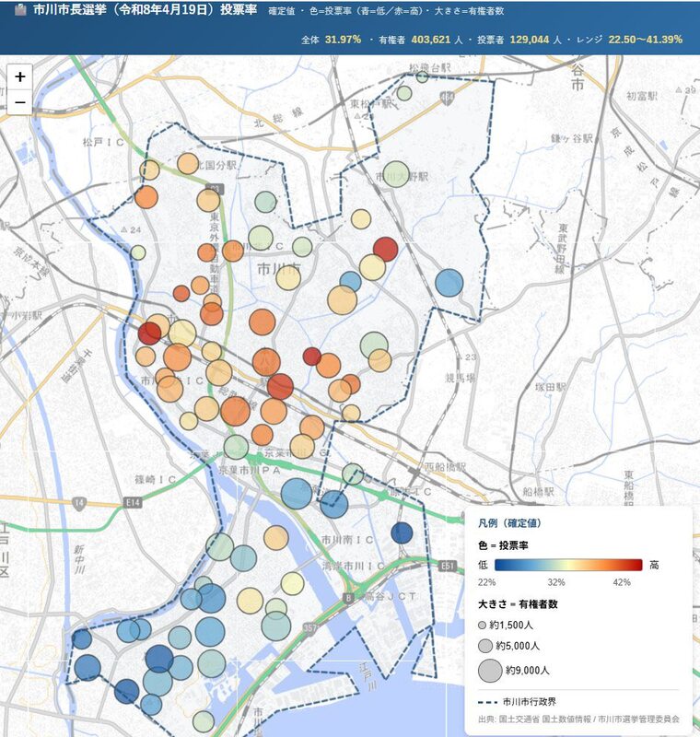
Task: Click the small green marker by 松飛台駅
Action: click(422, 76)
